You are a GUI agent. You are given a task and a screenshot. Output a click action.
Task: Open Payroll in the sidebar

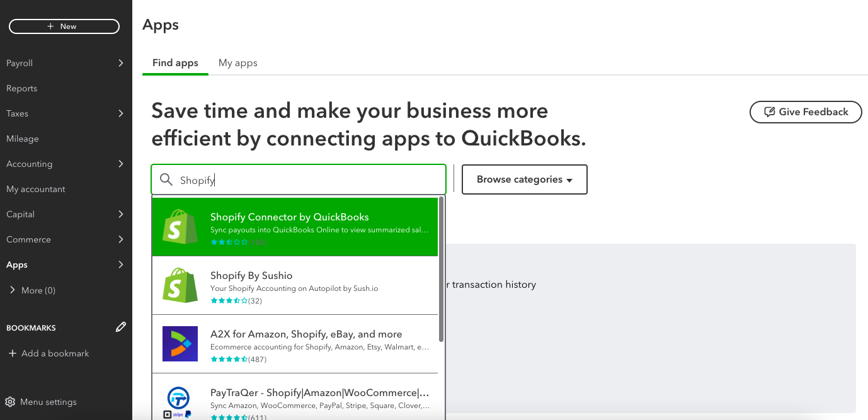(x=20, y=63)
